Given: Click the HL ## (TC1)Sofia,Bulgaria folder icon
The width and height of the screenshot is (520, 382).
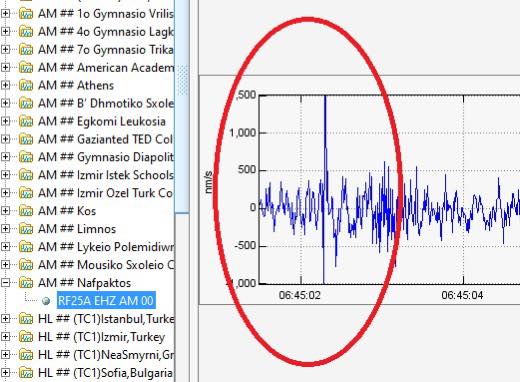Looking at the screenshot, I should coord(26,373).
